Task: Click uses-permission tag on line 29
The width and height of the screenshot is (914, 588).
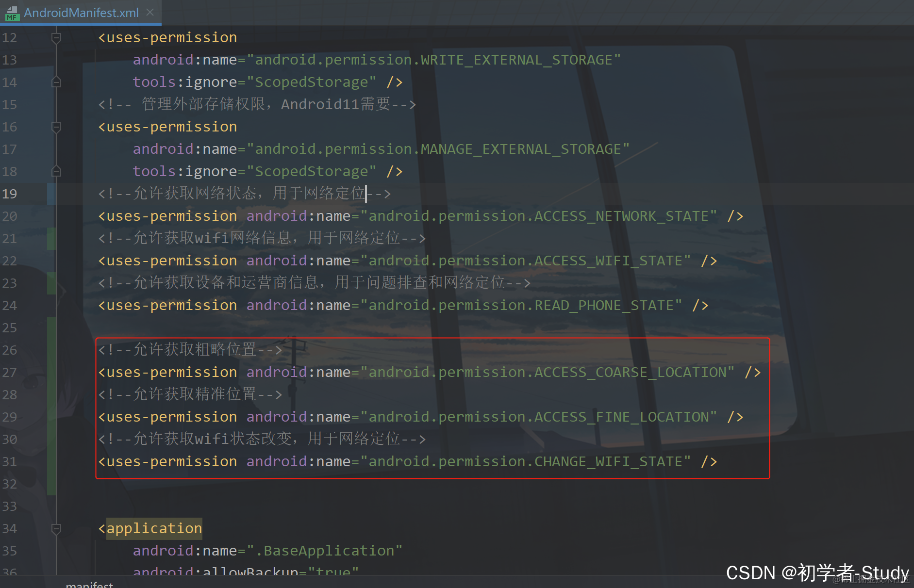Action: click(x=167, y=417)
